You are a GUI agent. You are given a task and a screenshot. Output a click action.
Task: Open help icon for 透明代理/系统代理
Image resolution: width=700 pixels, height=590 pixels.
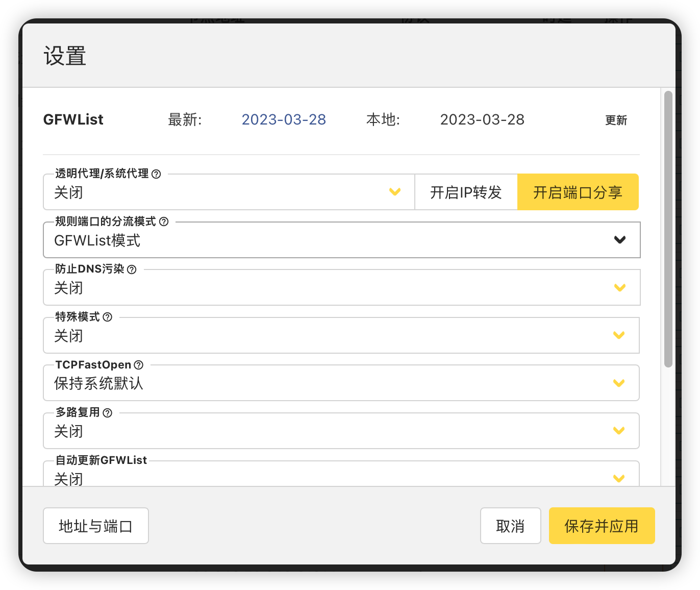tap(156, 174)
